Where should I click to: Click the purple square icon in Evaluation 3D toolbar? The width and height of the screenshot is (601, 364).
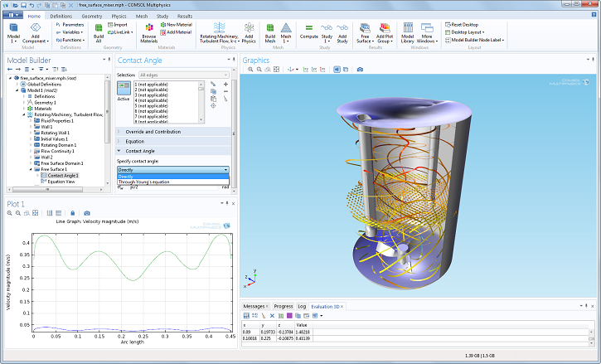[289, 316]
